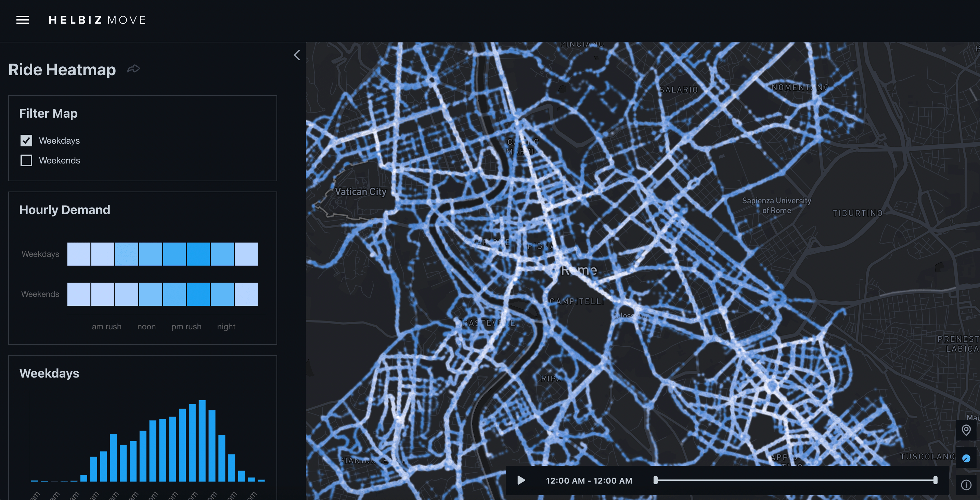980x500 pixels.
Task: Click the Weekends row label in Hourly Demand
Action: click(x=40, y=294)
